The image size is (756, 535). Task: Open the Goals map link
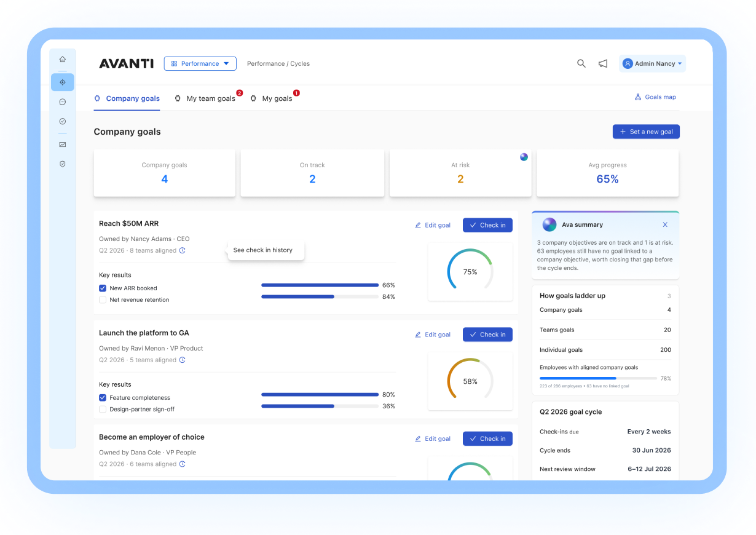(x=655, y=97)
